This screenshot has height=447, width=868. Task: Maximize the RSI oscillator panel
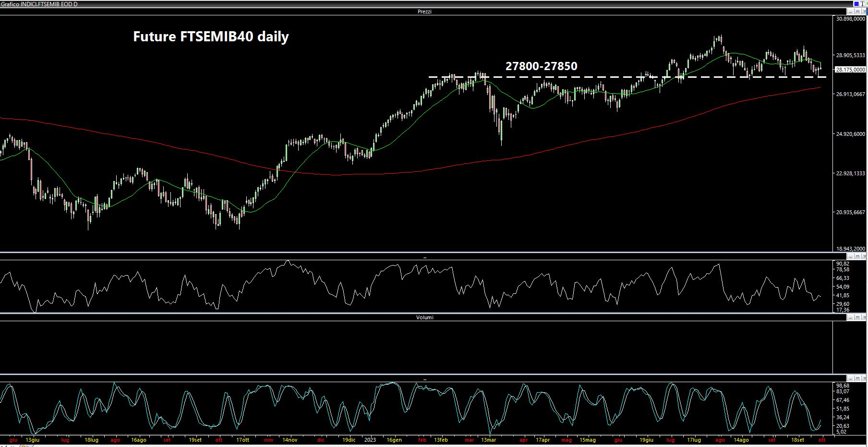(x=857, y=257)
